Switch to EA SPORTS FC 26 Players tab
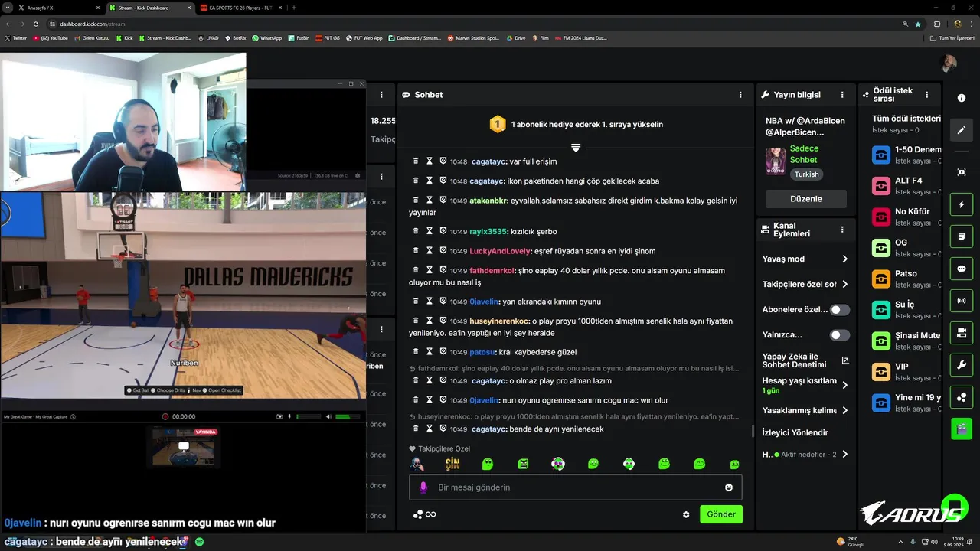Image resolution: width=980 pixels, height=551 pixels. 240,8
